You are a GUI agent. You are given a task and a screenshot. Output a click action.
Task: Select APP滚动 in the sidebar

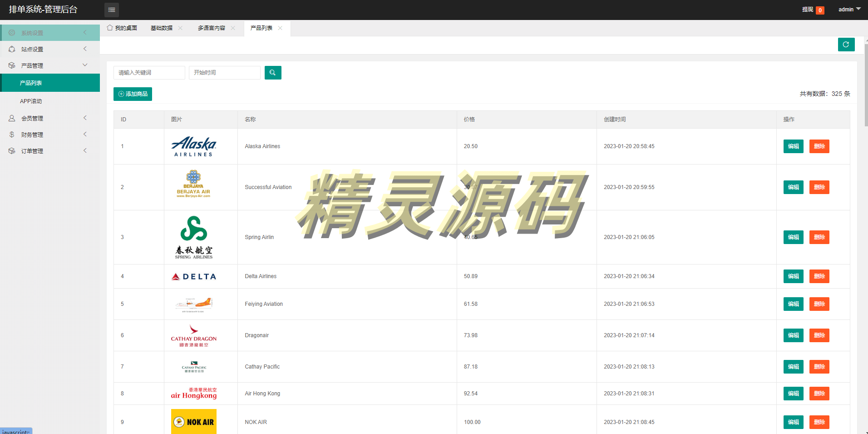(31, 101)
